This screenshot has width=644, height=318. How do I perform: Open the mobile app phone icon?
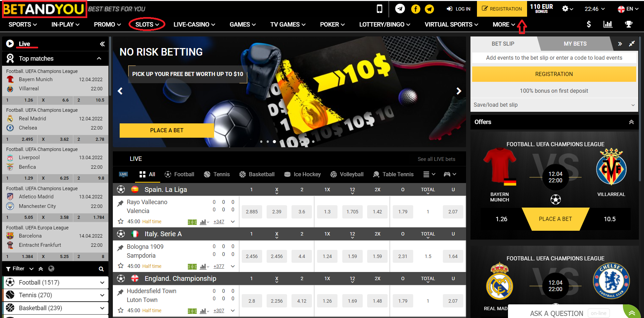[x=379, y=9]
